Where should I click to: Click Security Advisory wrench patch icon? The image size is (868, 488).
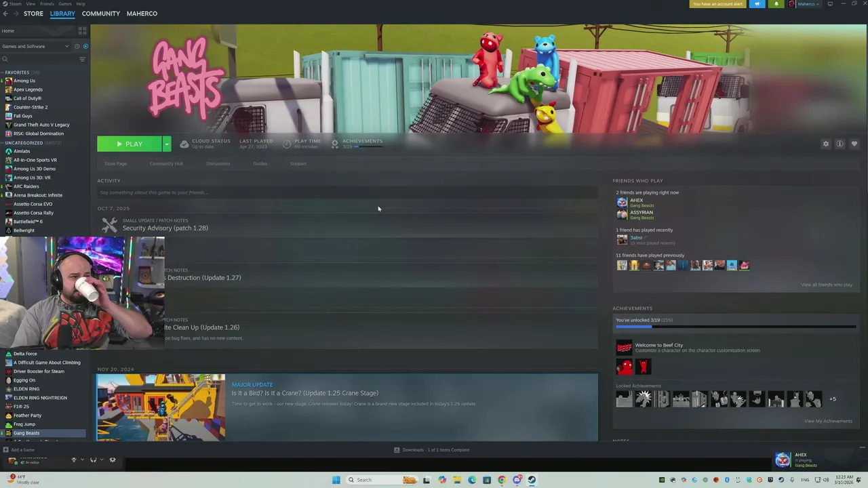click(x=109, y=226)
